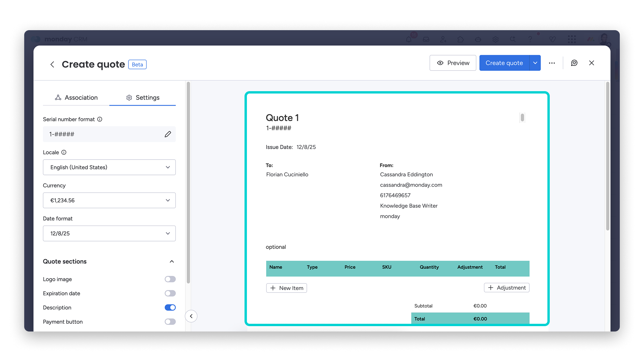Open the help question mark icon
The image size is (644, 362).
pos(530,39)
